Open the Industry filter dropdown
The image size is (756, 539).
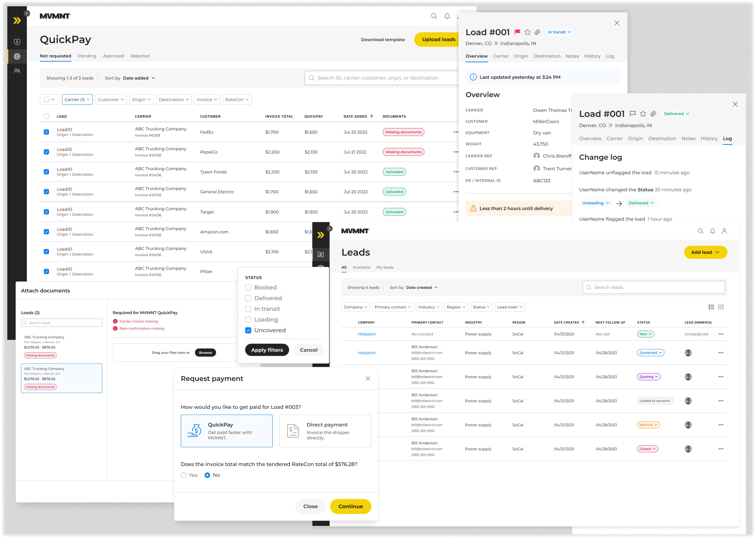pos(429,307)
